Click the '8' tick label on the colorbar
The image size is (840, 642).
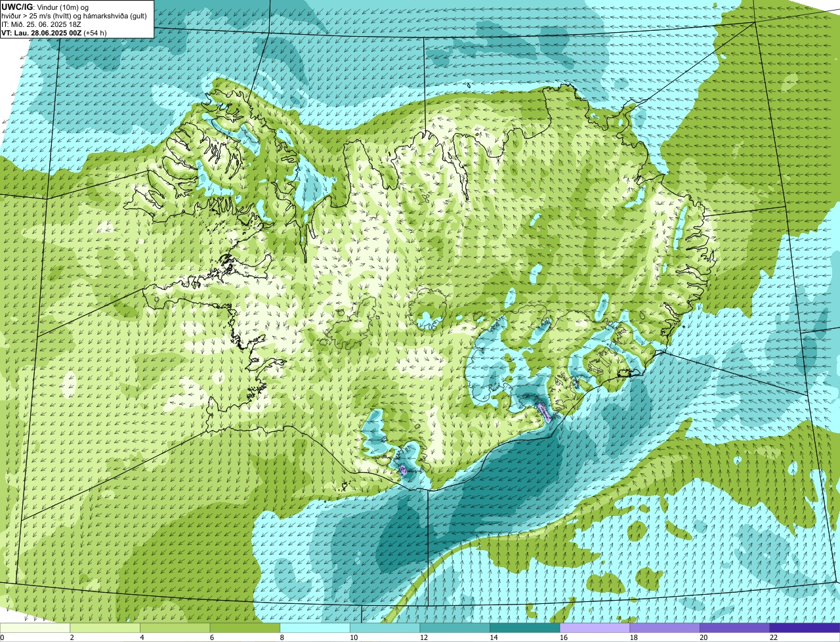coord(282,637)
